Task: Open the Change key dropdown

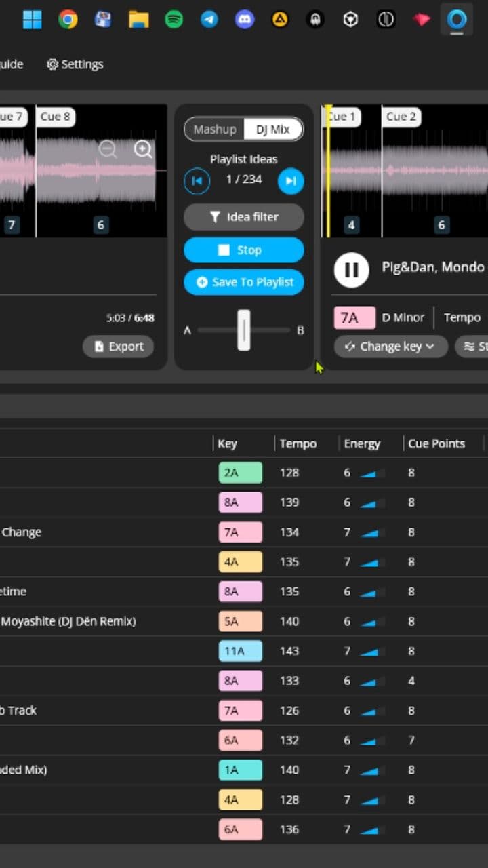Action: pos(390,347)
